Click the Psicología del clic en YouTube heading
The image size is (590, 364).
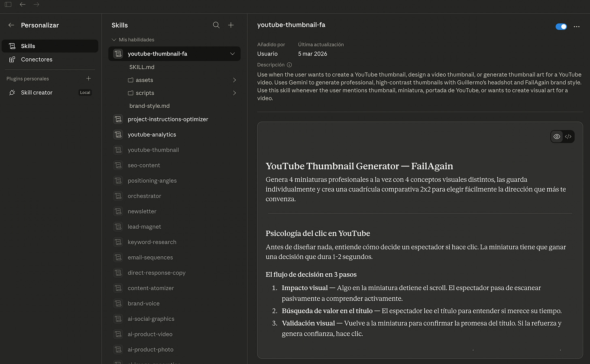(x=318, y=234)
